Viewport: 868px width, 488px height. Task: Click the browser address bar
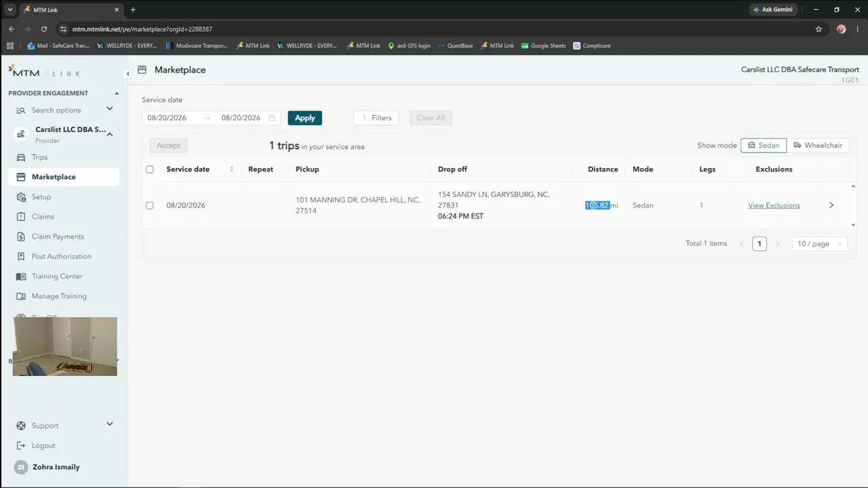434,29
